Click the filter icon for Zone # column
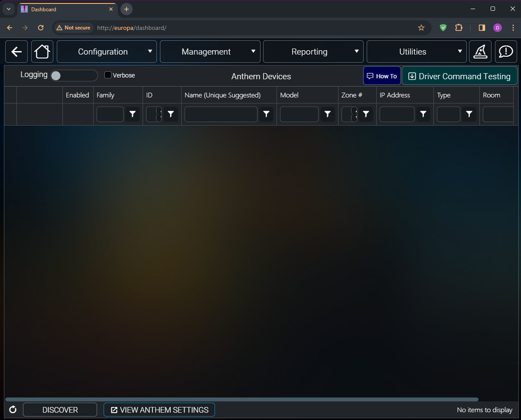The image size is (521, 420). [366, 114]
